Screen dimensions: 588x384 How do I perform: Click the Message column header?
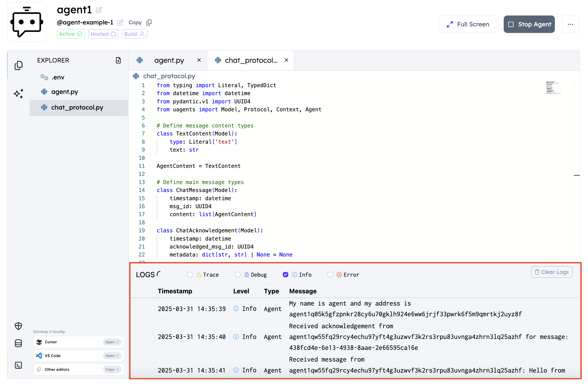tap(303, 291)
